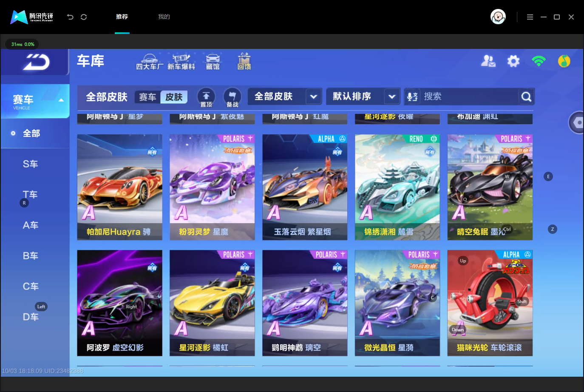Click the Tencent Pioneer logo

point(32,17)
